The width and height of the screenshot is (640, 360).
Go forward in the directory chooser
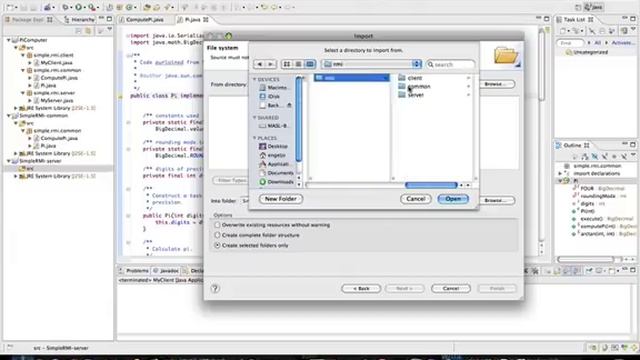pos(270,64)
